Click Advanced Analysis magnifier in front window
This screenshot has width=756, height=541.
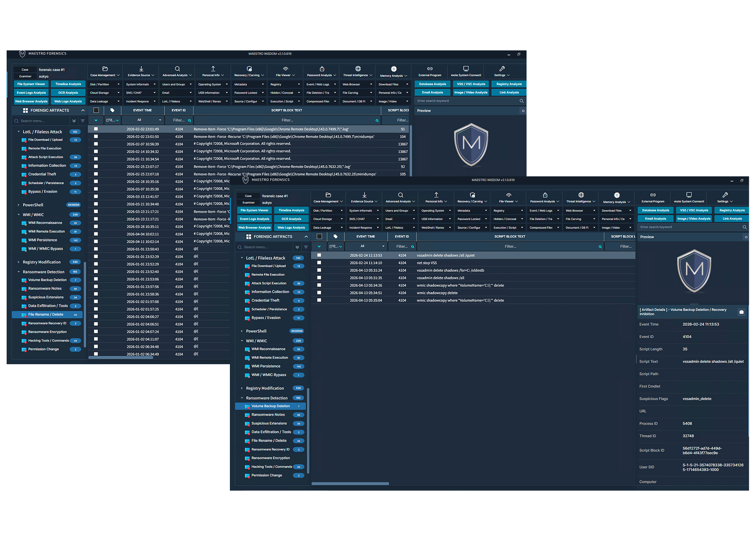(x=400, y=195)
